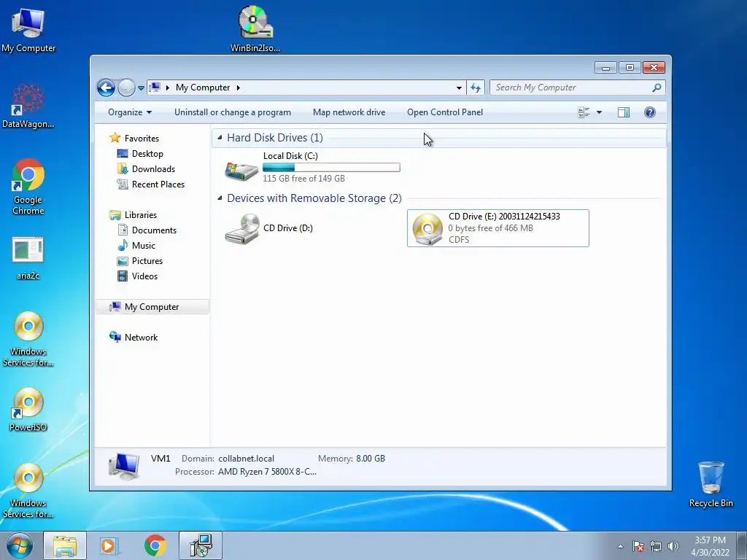Change your view using the view icon
The image size is (747, 560).
coord(584,112)
